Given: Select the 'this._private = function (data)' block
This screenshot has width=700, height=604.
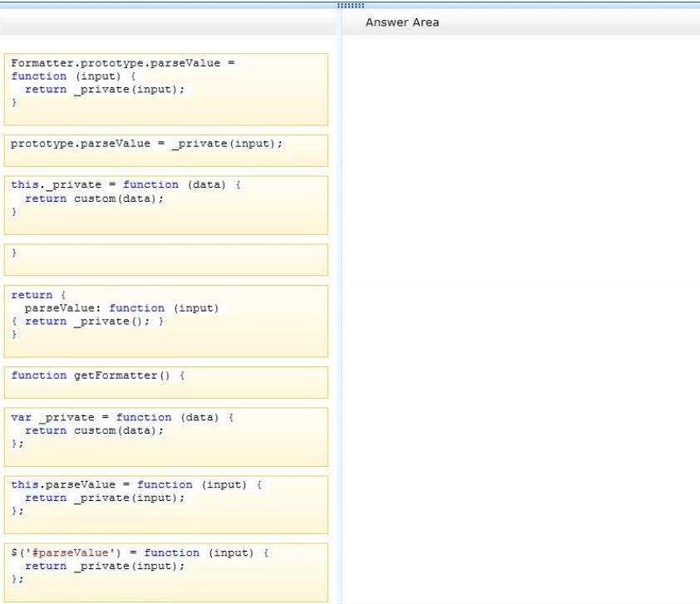Looking at the screenshot, I should [x=166, y=205].
